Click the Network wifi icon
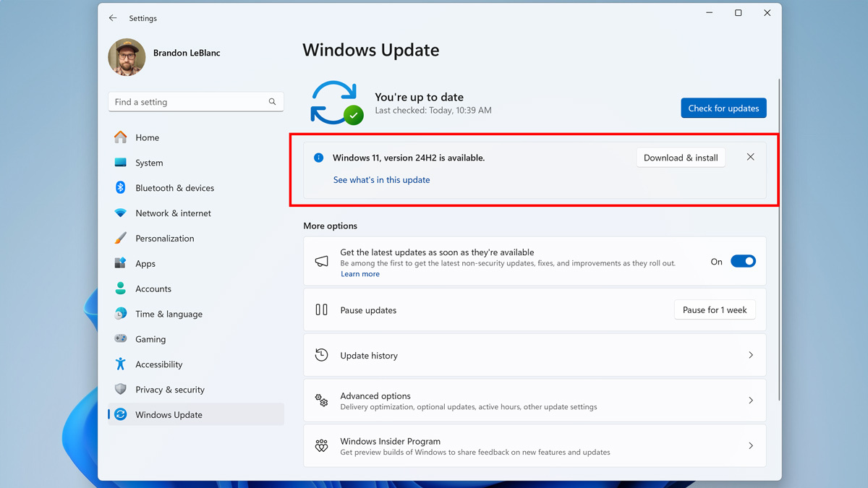 [121, 213]
